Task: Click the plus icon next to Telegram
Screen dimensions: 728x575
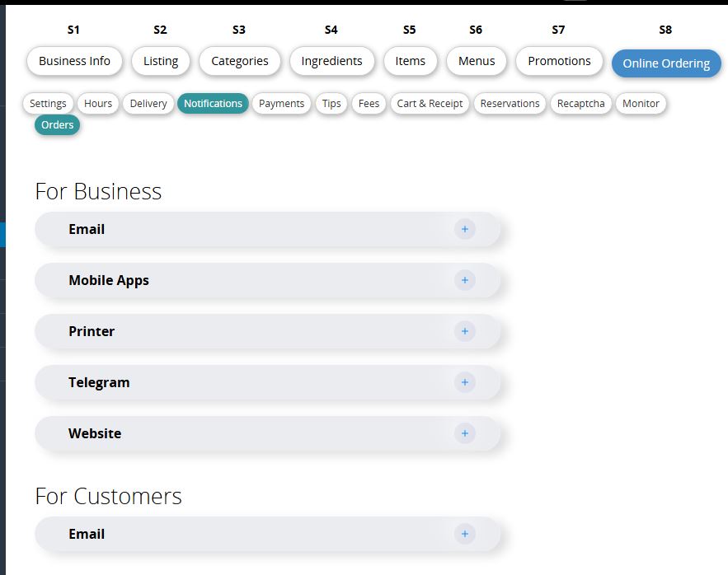Action: (x=464, y=382)
